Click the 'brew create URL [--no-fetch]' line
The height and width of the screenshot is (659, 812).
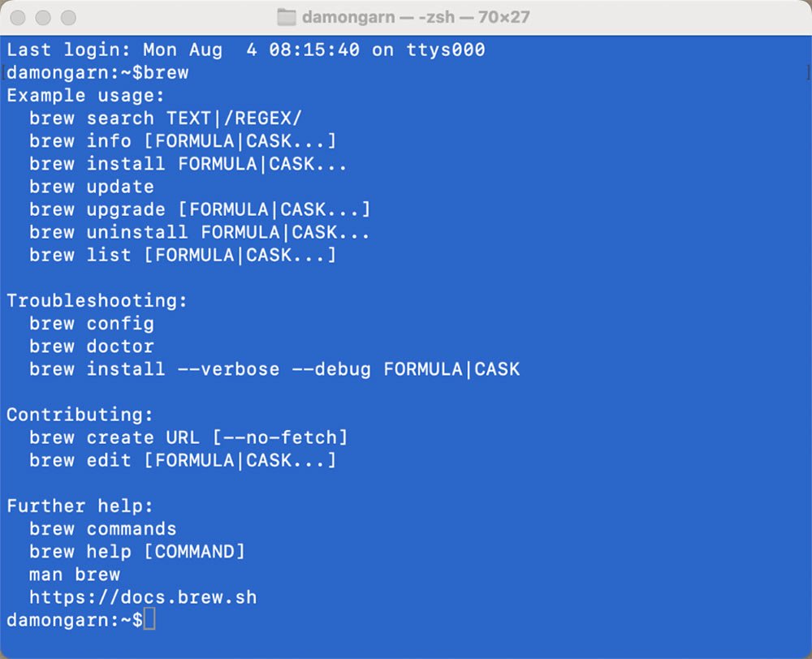tap(188, 437)
